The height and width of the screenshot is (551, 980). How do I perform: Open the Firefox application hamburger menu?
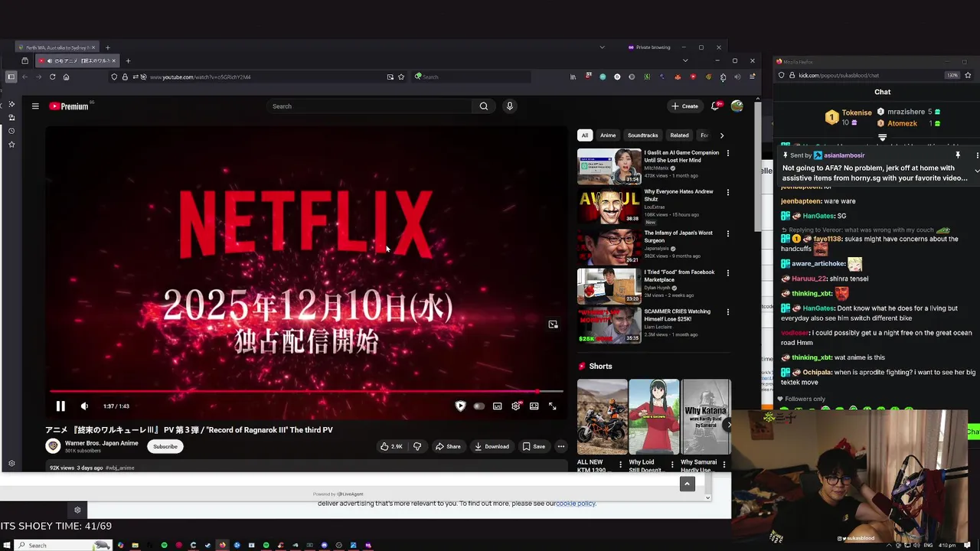[x=753, y=77]
